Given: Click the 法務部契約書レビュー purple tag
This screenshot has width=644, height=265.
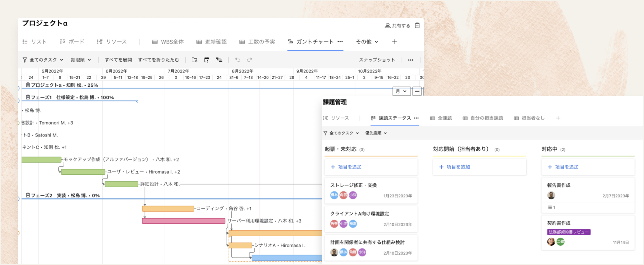Looking at the screenshot, I should pyautogui.click(x=569, y=232).
